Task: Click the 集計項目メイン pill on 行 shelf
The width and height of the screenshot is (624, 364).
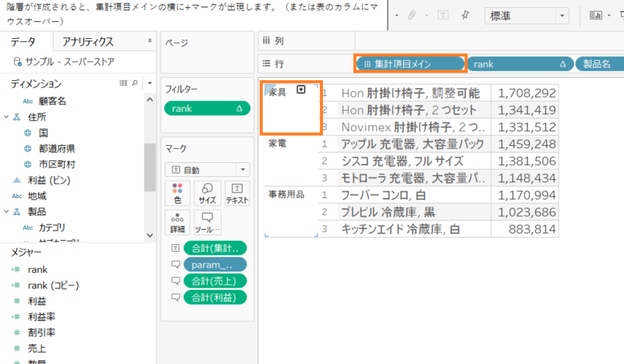Action: (410, 64)
